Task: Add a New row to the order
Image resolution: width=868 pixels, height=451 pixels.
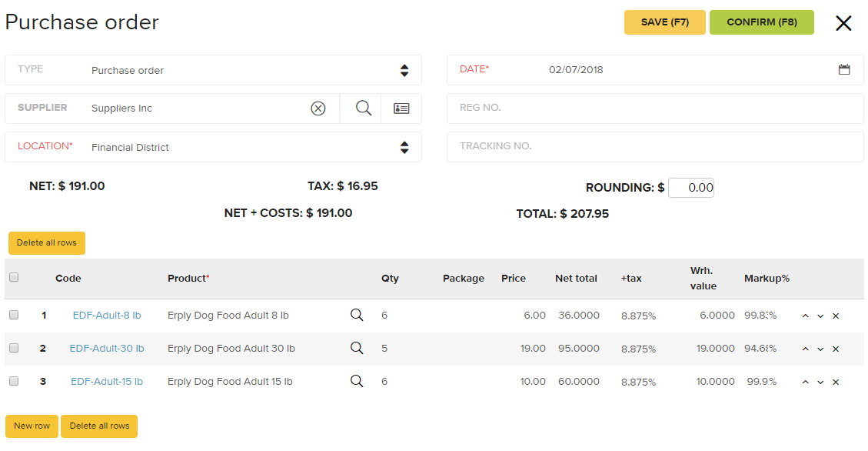Action: point(32,426)
